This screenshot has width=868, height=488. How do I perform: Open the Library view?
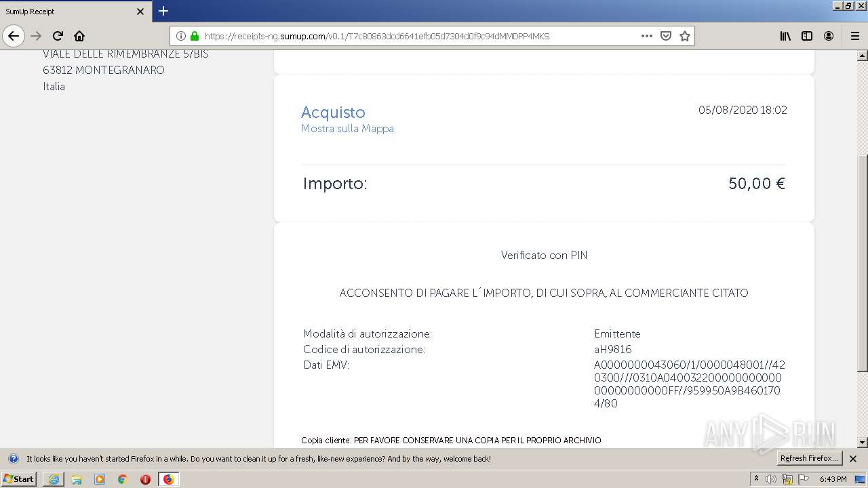(x=785, y=36)
